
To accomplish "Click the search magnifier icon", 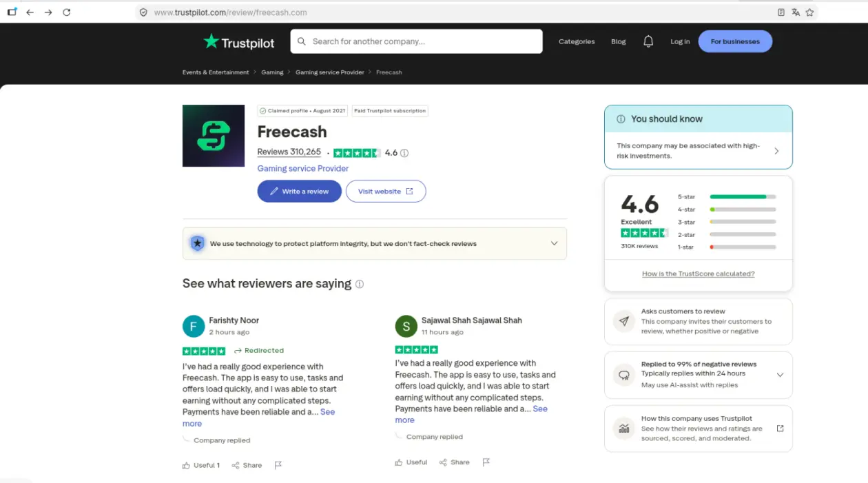I will coord(302,41).
